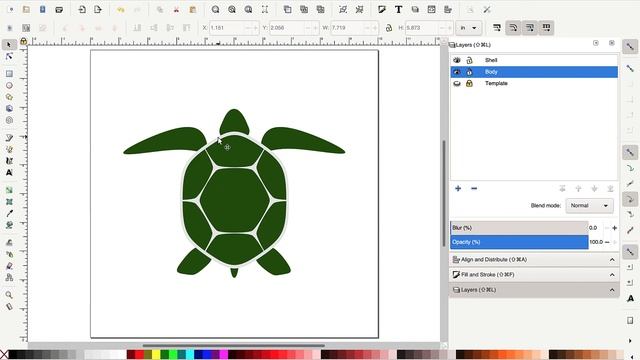Delete current layer with minus button
The image size is (640, 360).
point(474,189)
